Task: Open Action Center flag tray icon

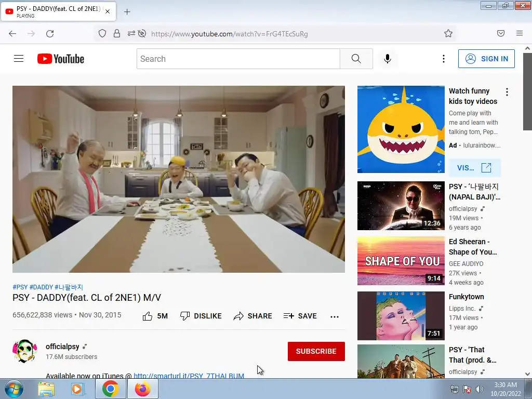Action: pos(467,389)
